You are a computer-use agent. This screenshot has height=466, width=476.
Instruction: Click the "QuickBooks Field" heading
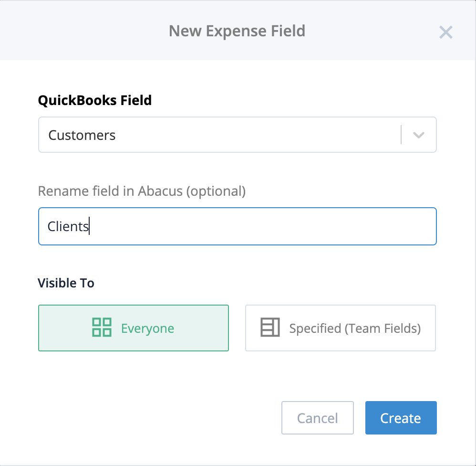[95, 100]
